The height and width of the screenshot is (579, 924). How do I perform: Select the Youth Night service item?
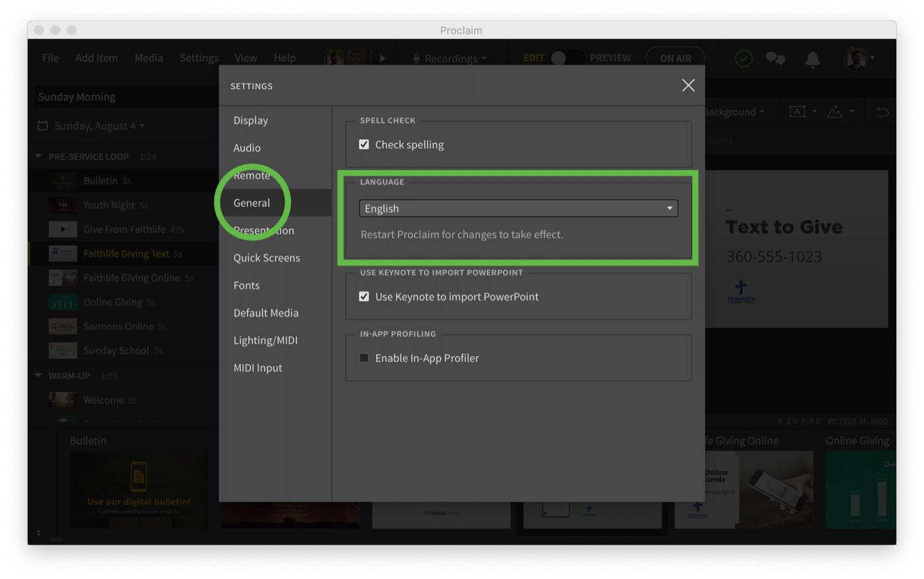point(123,205)
